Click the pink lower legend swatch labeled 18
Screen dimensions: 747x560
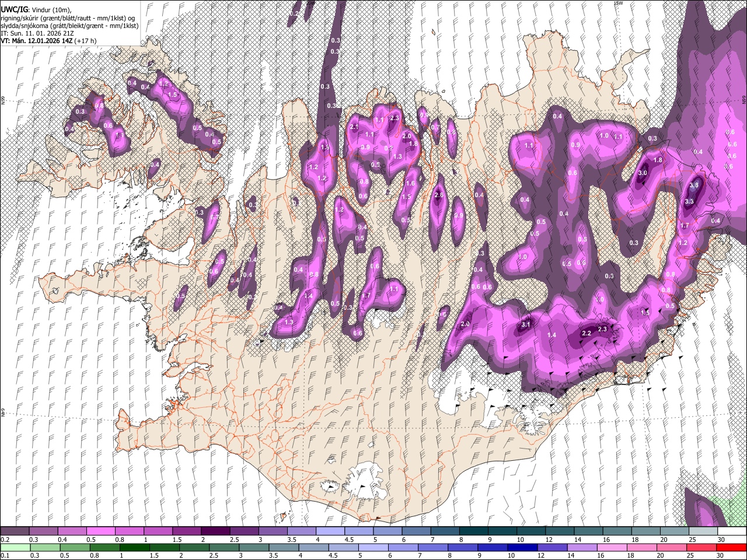(x=641, y=547)
